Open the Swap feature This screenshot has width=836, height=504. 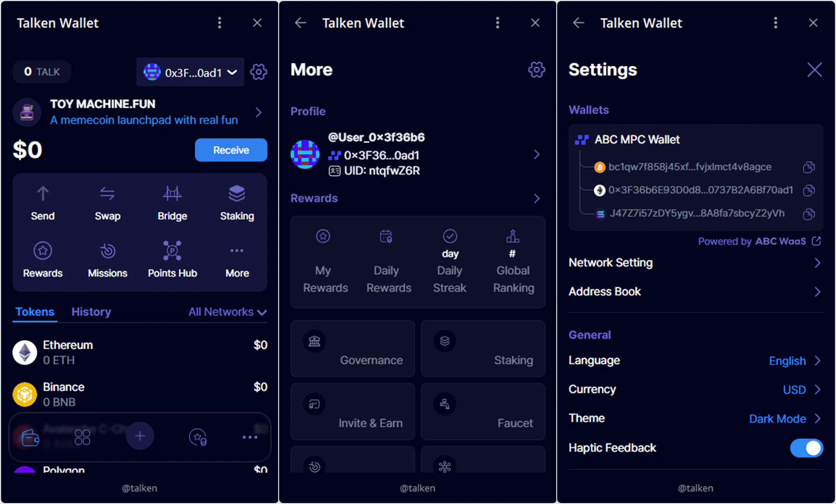pyautogui.click(x=108, y=203)
